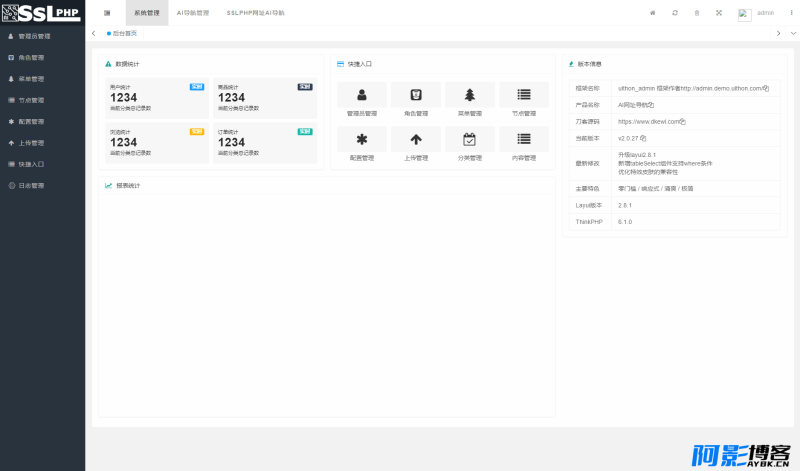This screenshot has width=800, height=471.
Task: Open the 角色管理 quick entry icon
Action: pos(416,95)
